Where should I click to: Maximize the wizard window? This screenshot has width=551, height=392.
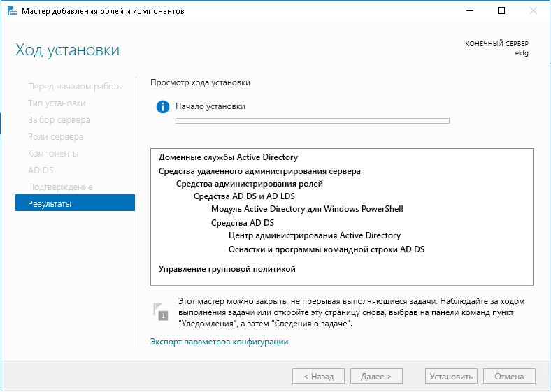coord(501,10)
